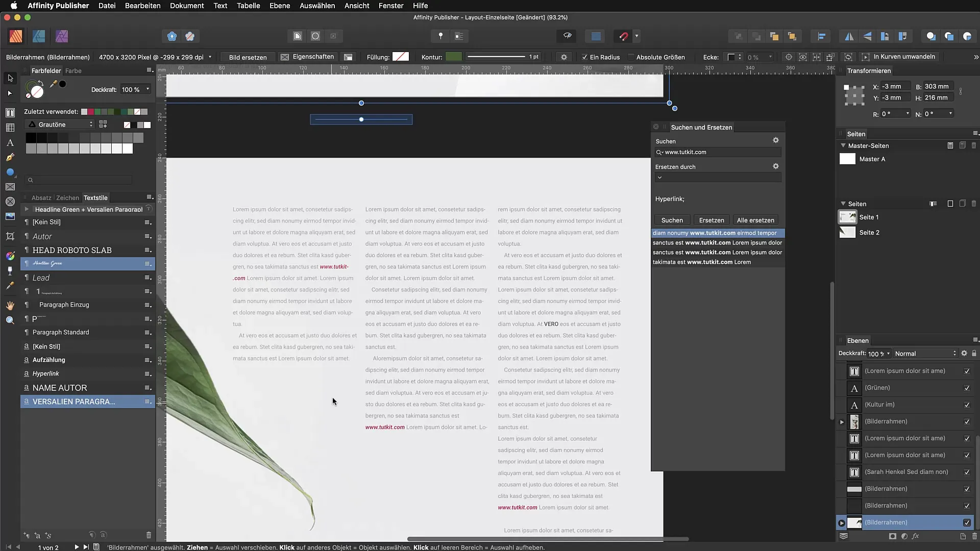Open context toolbar settings gear
980x551 pixels.
pos(564,57)
